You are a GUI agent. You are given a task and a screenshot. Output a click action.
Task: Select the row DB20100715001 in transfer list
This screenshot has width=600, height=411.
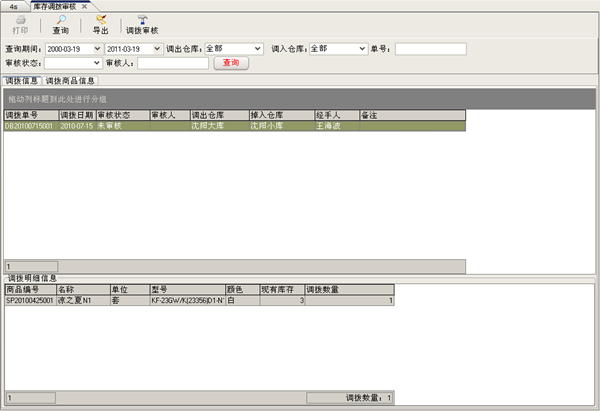30,127
